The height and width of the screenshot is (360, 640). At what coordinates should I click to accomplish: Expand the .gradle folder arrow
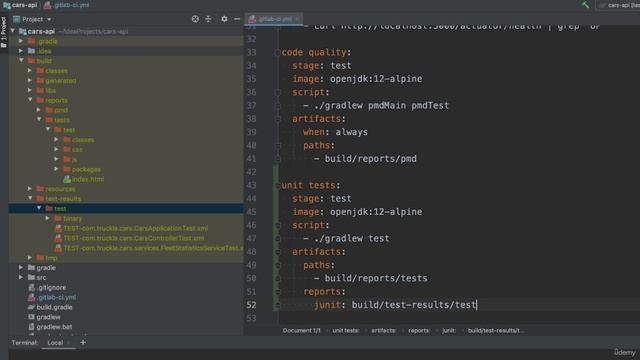click(21, 41)
